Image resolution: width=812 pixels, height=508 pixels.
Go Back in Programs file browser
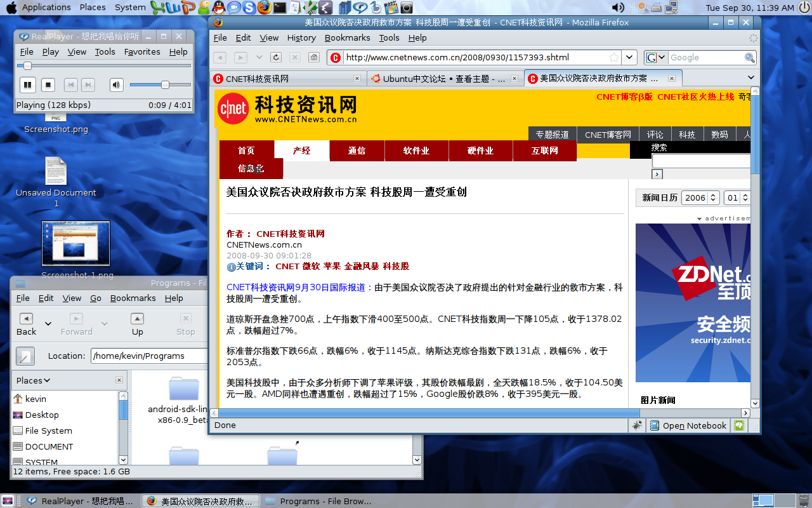point(26,324)
